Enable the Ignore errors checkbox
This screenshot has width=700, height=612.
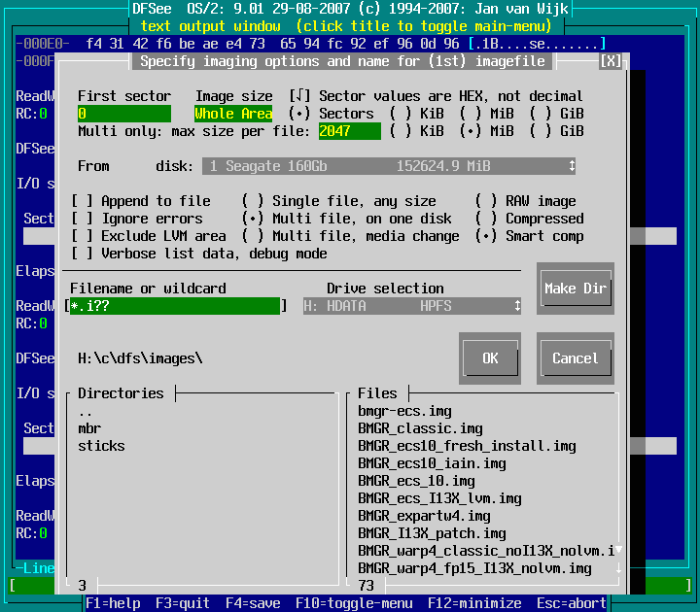(x=83, y=219)
